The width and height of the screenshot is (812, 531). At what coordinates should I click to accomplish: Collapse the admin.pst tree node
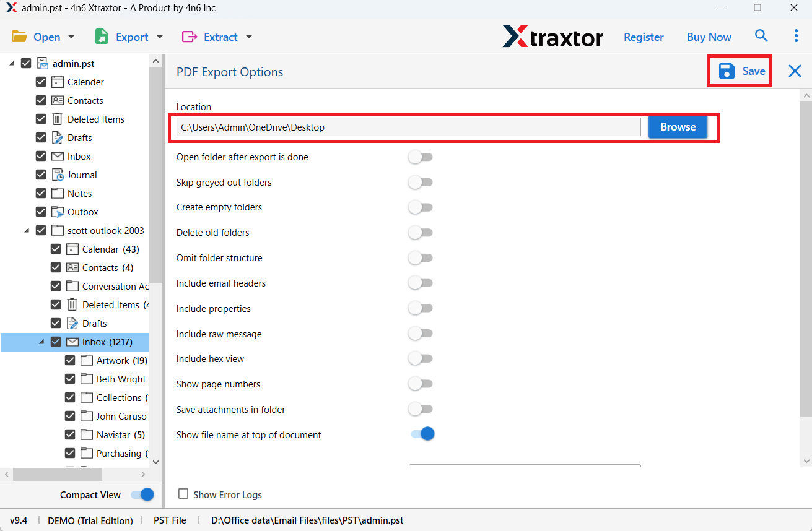12,64
